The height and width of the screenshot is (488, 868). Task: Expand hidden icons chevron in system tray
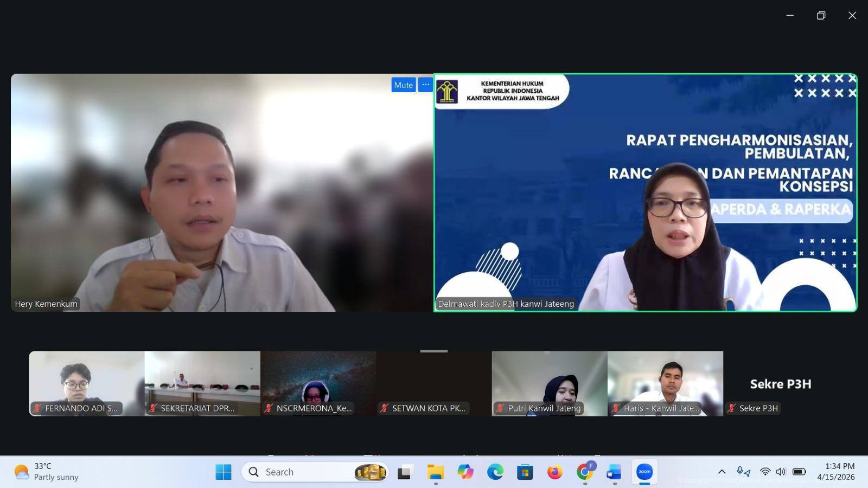click(x=722, y=472)
